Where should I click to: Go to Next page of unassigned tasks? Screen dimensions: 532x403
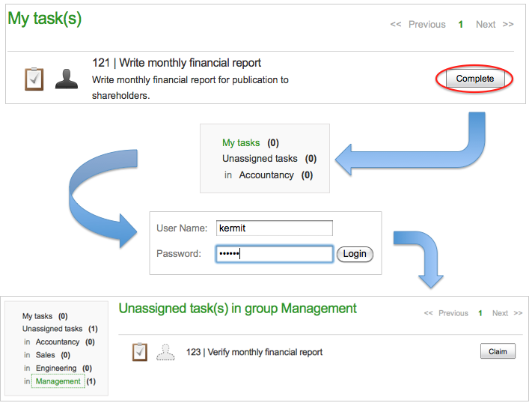(500, 313)
